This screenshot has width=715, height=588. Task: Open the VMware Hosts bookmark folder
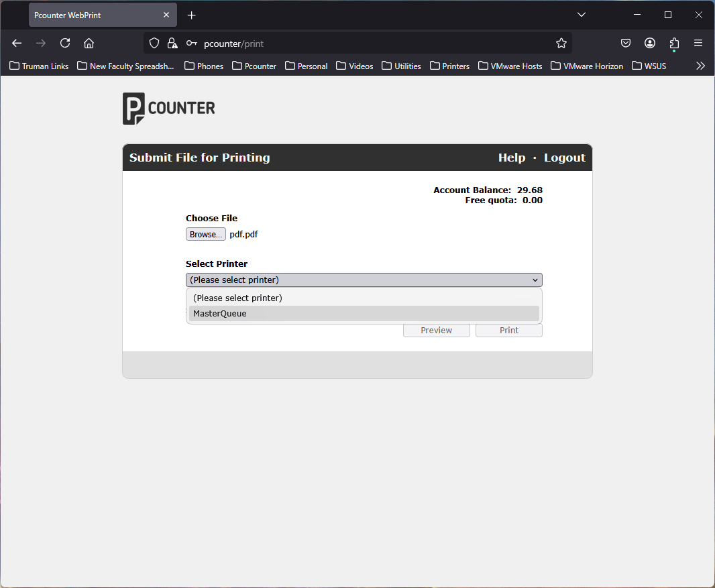510,66
